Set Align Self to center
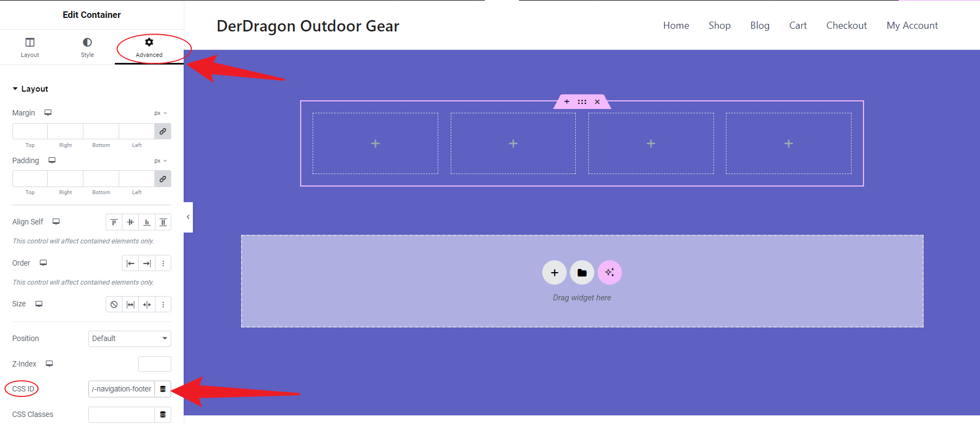980x424 pixels. (131, 222)
